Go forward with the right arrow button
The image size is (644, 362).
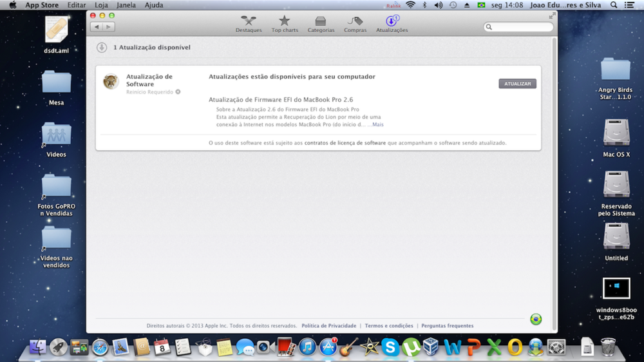click(x=108, y=26)
